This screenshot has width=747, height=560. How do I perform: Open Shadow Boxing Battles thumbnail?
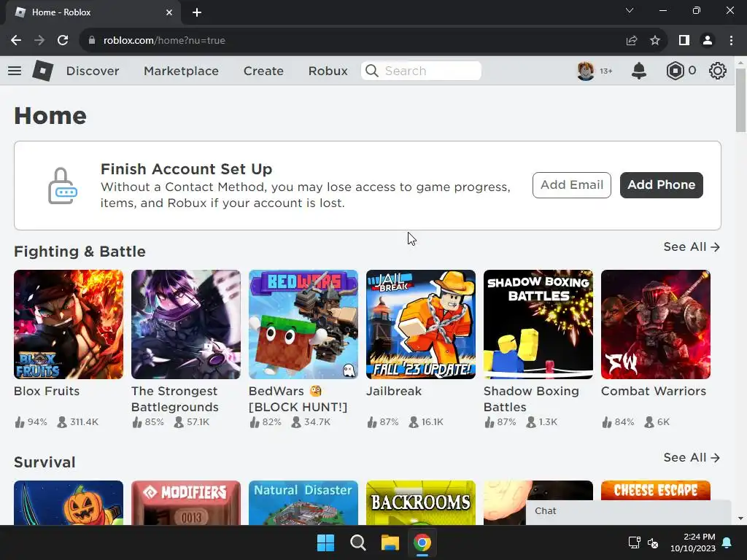point(538,324)
